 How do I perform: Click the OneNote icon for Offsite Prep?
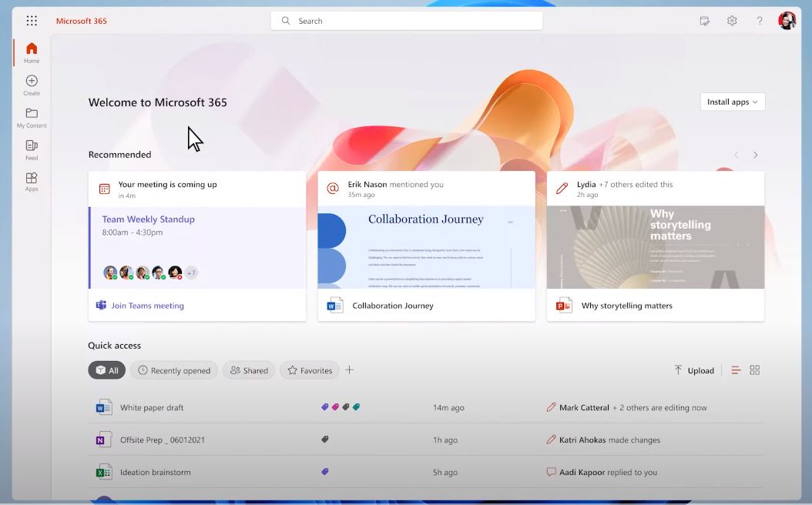pyautogui.click(x=103, y=440)
